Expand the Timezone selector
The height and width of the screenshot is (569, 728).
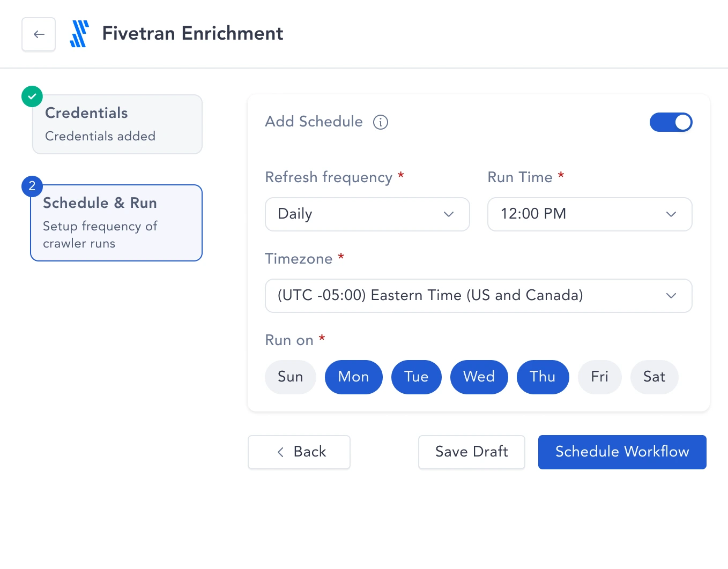click(479, 296)
